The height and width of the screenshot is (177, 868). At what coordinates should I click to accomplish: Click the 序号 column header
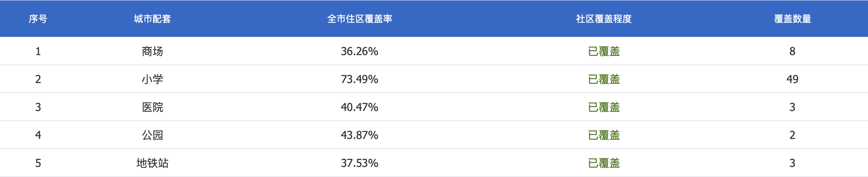coord(38,19)
